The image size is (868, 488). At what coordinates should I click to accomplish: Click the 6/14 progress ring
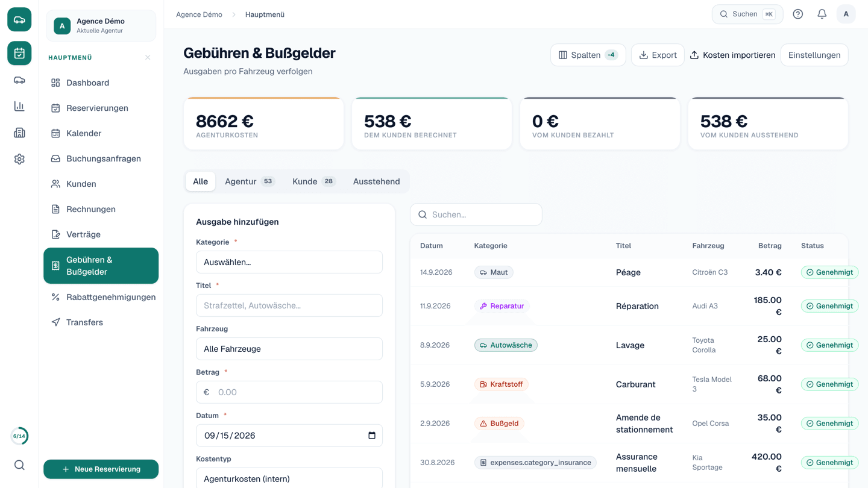tap(19, 436)
